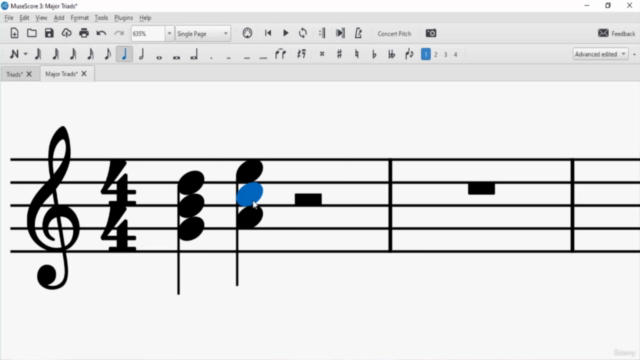Upload score to cloud icon
Screen dimensions: 640x360
67,33
